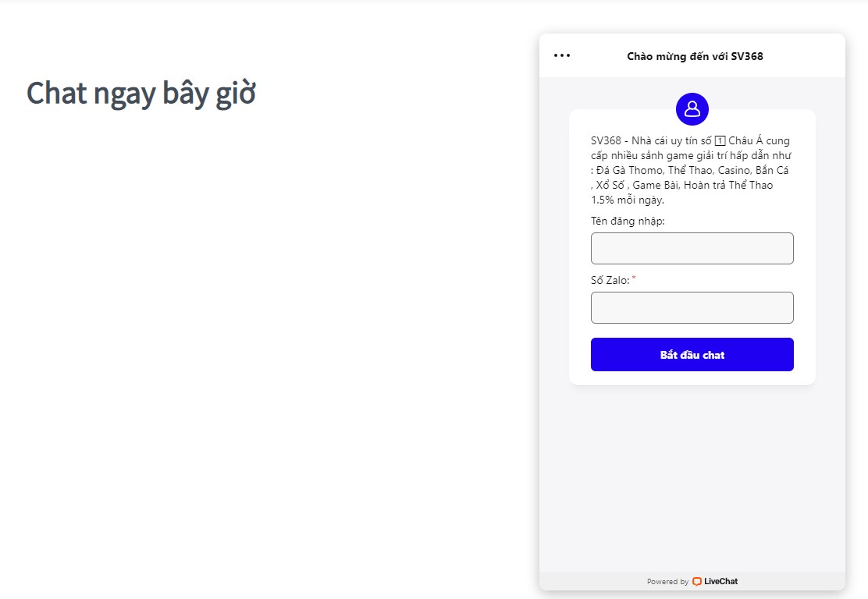The image size is (868, 599).
Task: Click the chat widget header bar
Action: [692, 55]
